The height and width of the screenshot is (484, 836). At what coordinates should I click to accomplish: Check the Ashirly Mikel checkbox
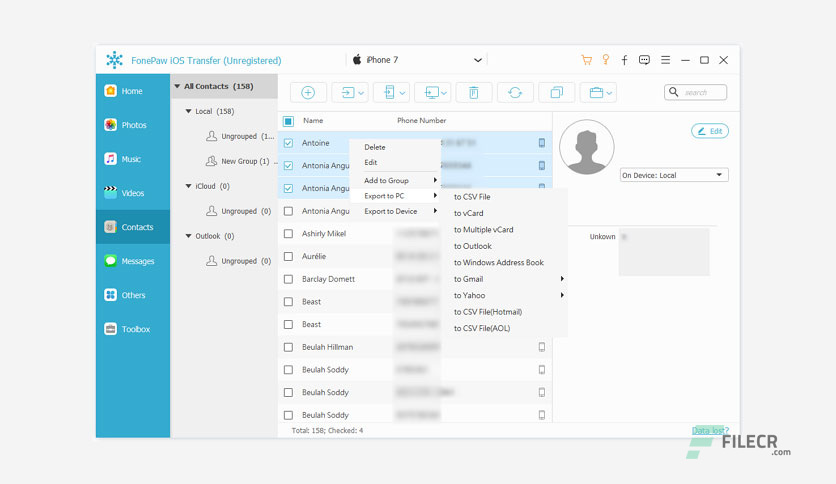tap(288, 233)
